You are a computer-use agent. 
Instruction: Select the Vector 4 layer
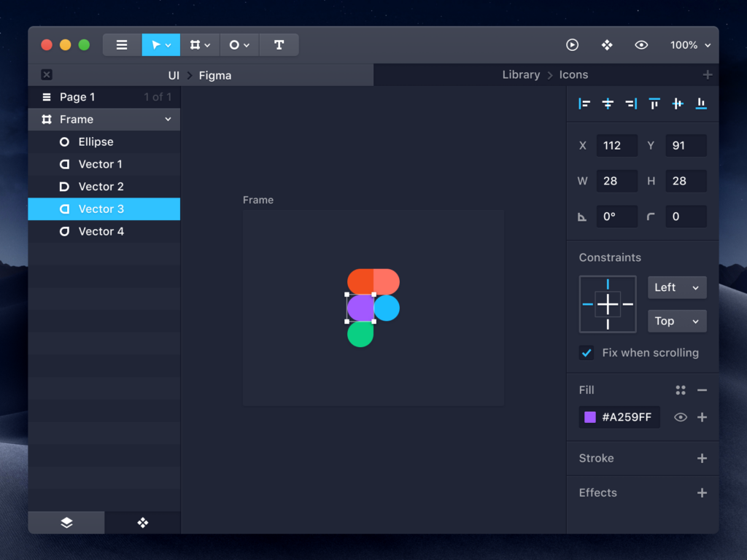point(101,231)
